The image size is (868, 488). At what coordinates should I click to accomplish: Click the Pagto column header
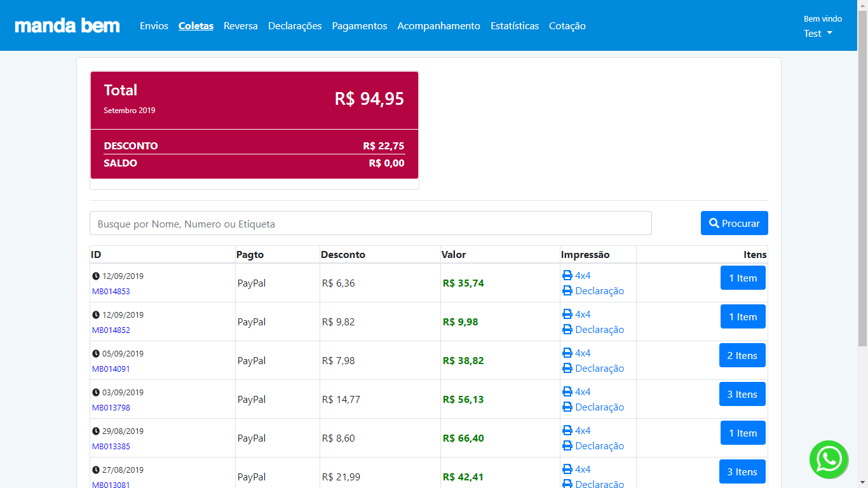coord(250,254)
